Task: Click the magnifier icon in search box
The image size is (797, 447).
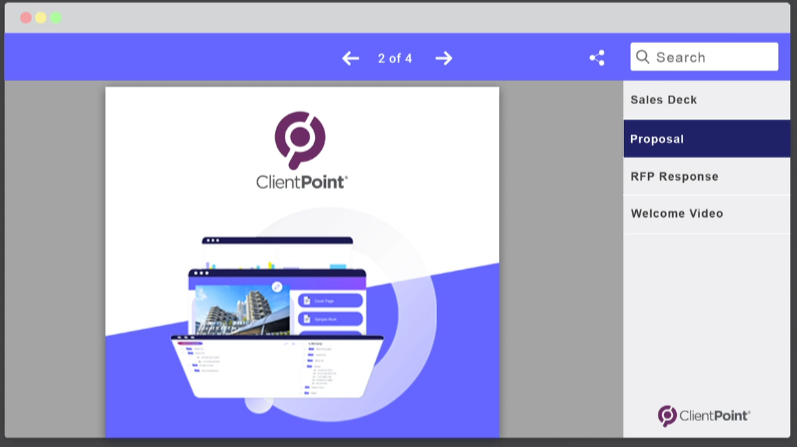Action: pyautogui.click(x=642, y=57)
